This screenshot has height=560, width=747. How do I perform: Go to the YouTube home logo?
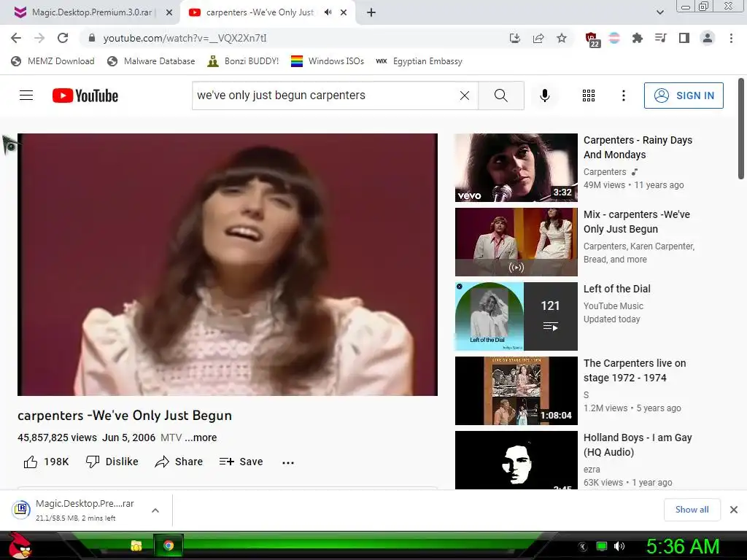click(x=85, y=96)
